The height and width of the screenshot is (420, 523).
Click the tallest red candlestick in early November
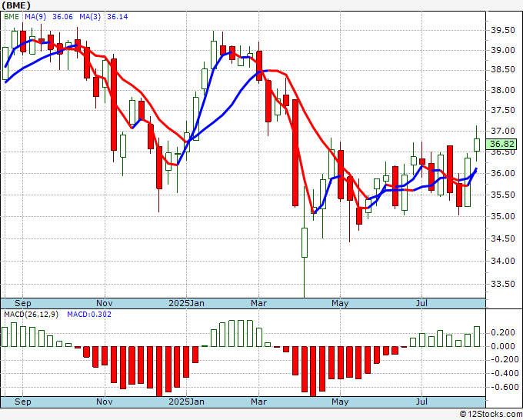coord(114,105)
